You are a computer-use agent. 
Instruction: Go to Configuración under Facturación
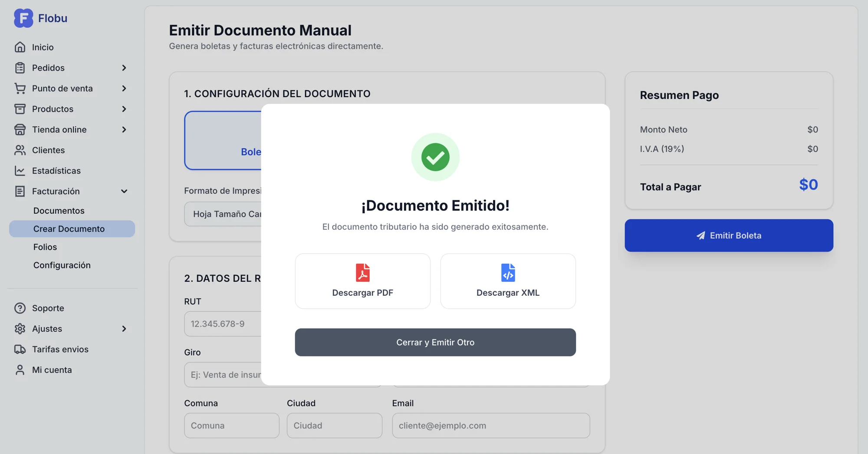pos(62,265)
